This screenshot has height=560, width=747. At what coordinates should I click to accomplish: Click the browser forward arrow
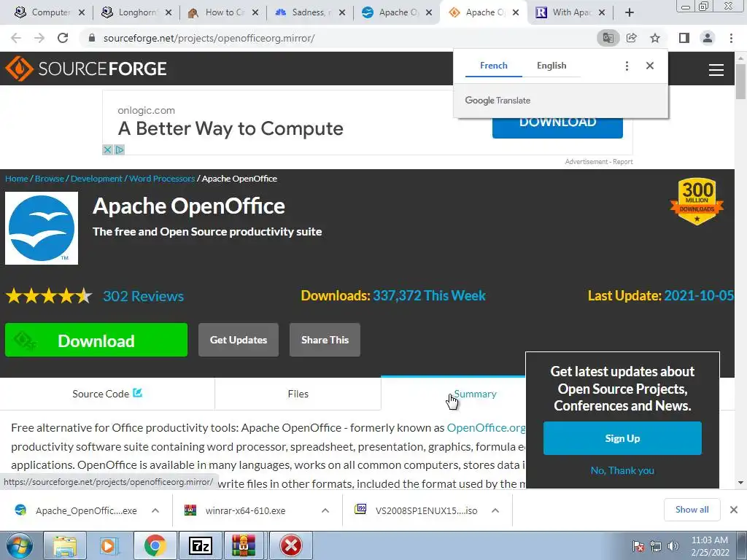[39, 38]
